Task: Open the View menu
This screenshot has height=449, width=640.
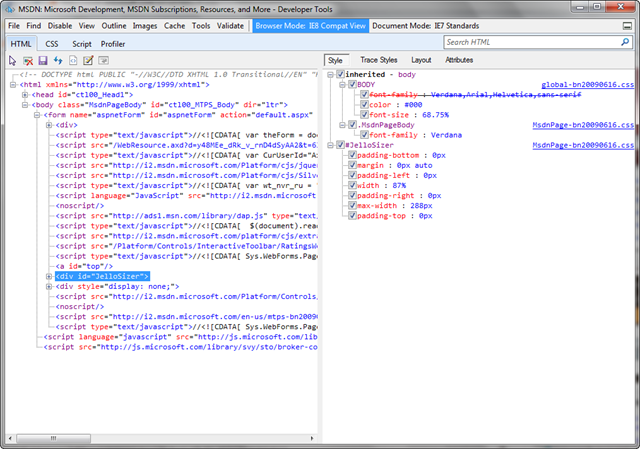Action: click(x=87, y=26)
